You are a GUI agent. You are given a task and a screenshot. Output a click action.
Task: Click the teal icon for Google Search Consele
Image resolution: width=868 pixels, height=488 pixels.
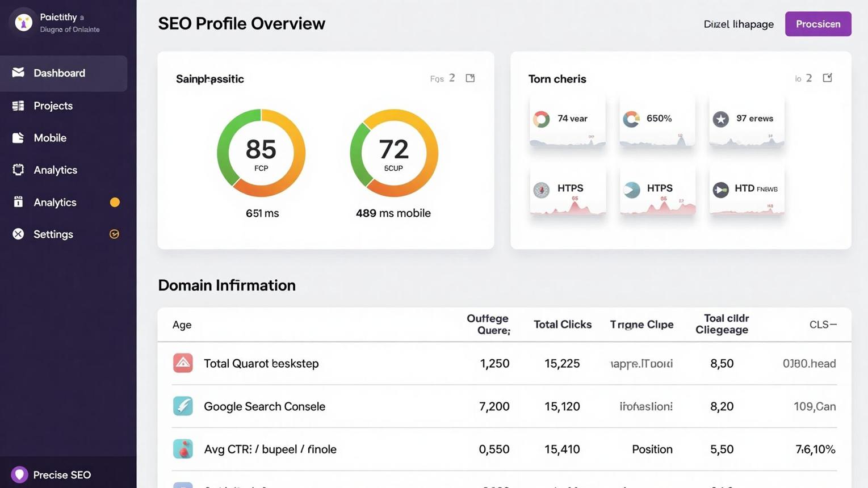183,406
